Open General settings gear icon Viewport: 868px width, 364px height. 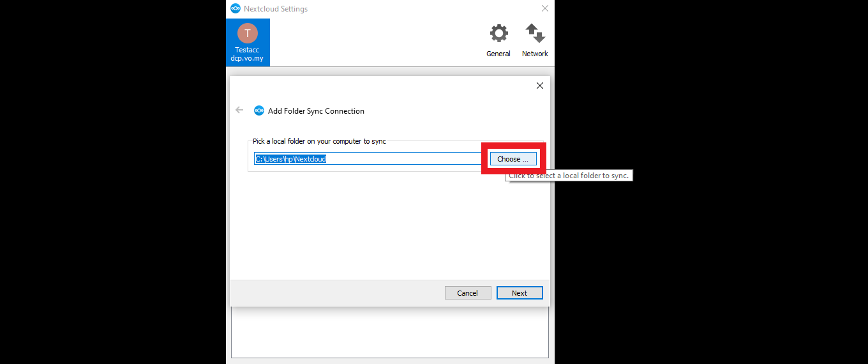click(x=498, y=33)
